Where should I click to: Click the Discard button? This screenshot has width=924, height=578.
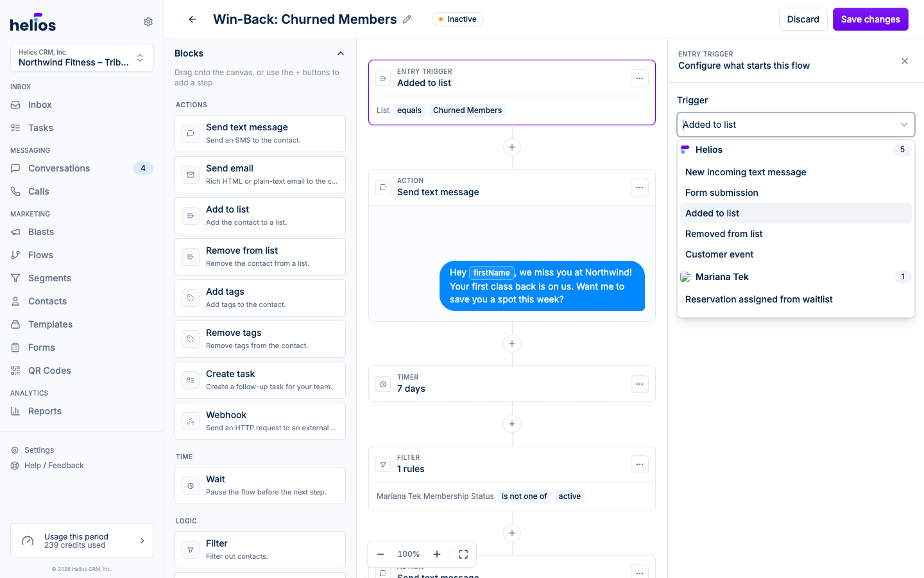(x=803, y=19)
